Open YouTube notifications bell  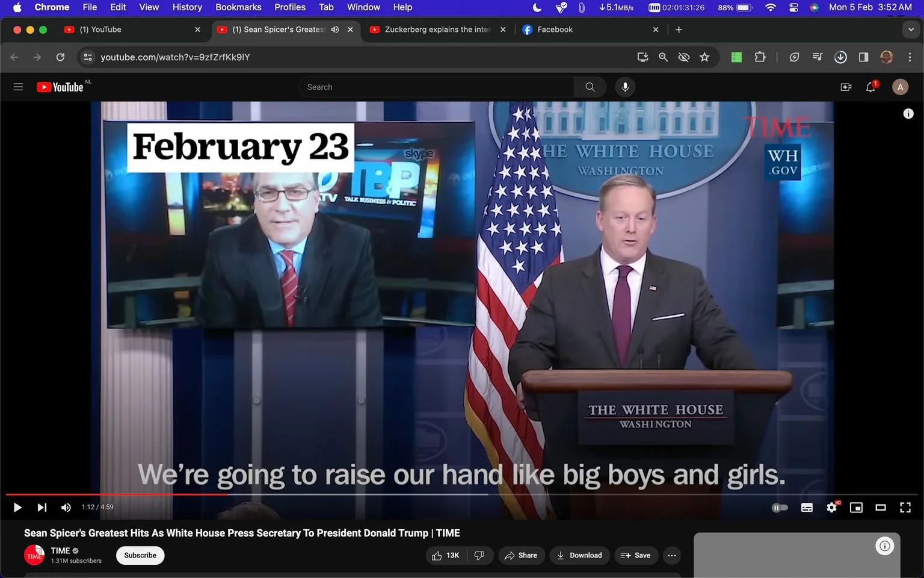tap(870, 87)
